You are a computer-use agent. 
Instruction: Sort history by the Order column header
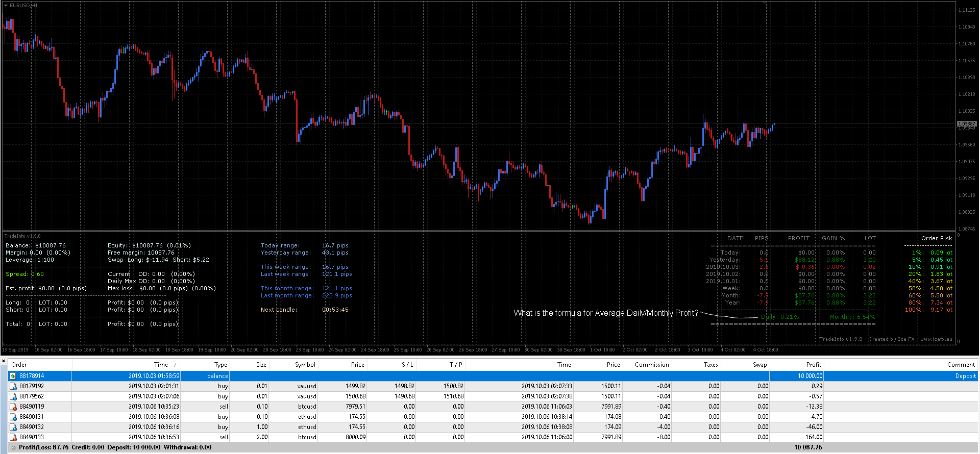click(x=19, y=365)
